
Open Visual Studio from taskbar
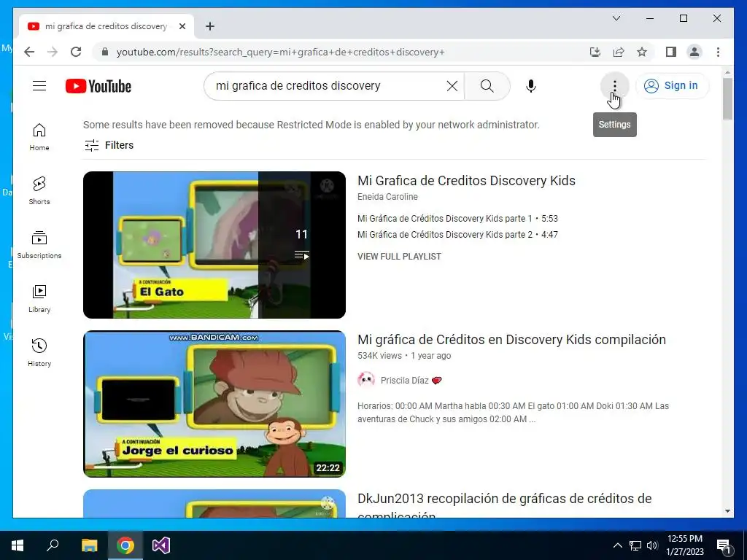pyautogui.click(x=161, y=545)
